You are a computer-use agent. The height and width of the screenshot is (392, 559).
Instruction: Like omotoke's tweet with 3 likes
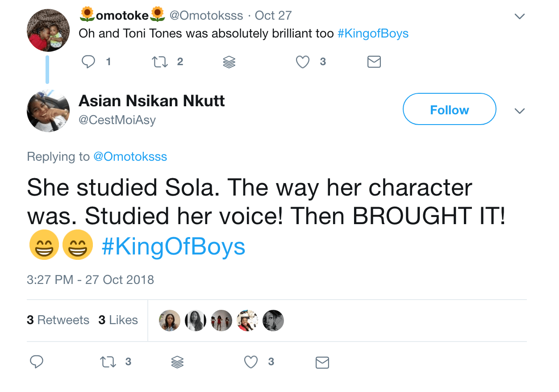coord(303,62)
